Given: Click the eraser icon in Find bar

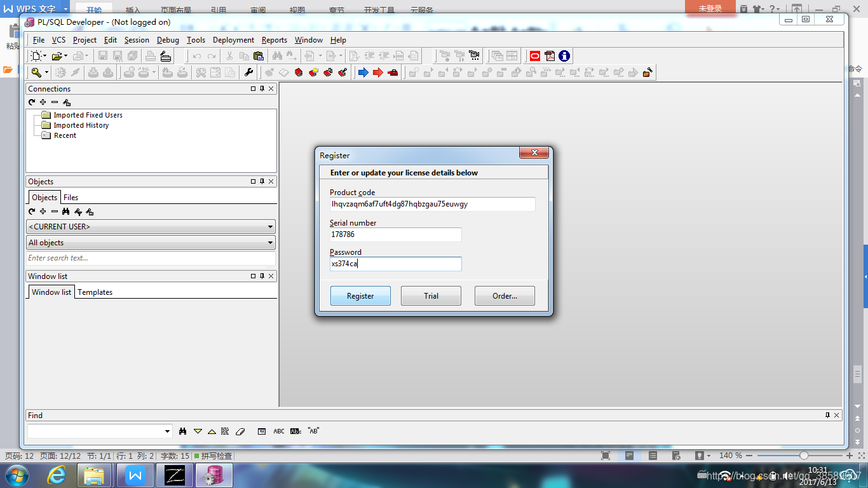Looking at the screenshot, I should [x=240, y=431].
